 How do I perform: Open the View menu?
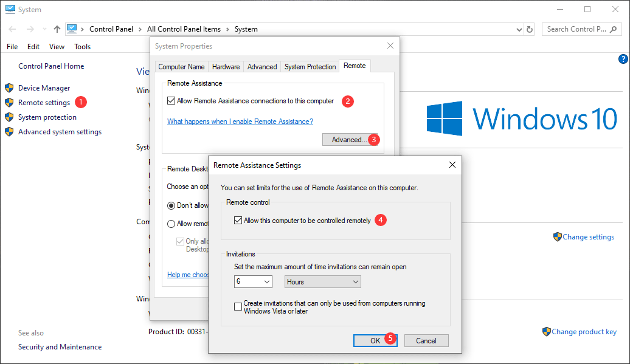tap(57, 46)
